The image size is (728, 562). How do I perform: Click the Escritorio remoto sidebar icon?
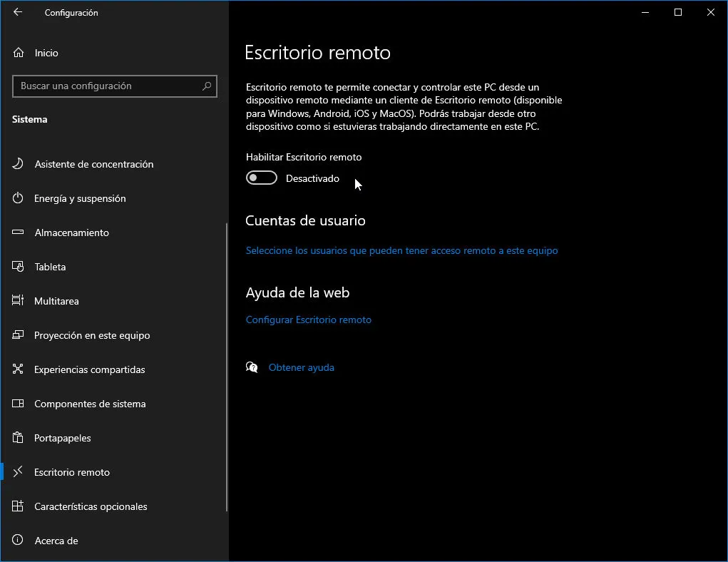18,472
